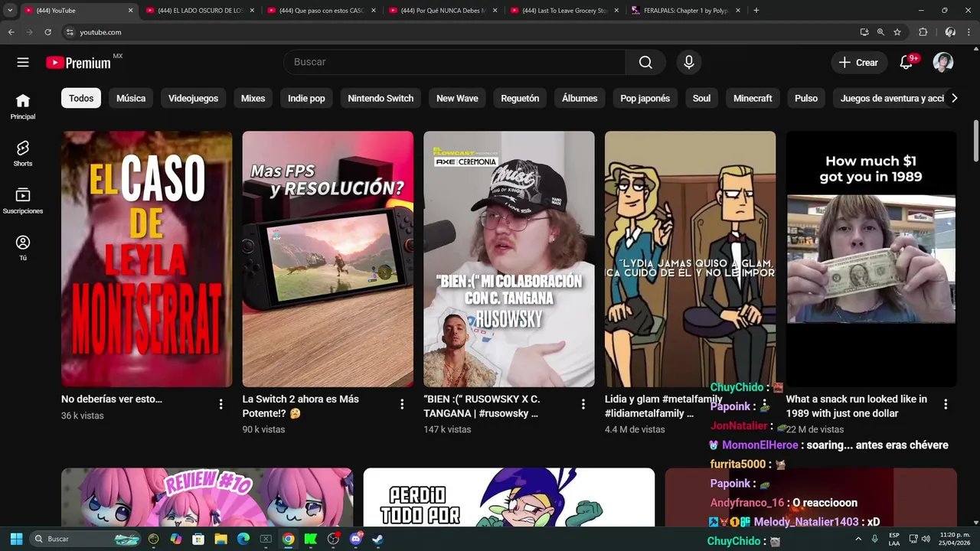
Task: Select the Pulso filter chip
Action: pyautogui.click(x=806, y=98)
